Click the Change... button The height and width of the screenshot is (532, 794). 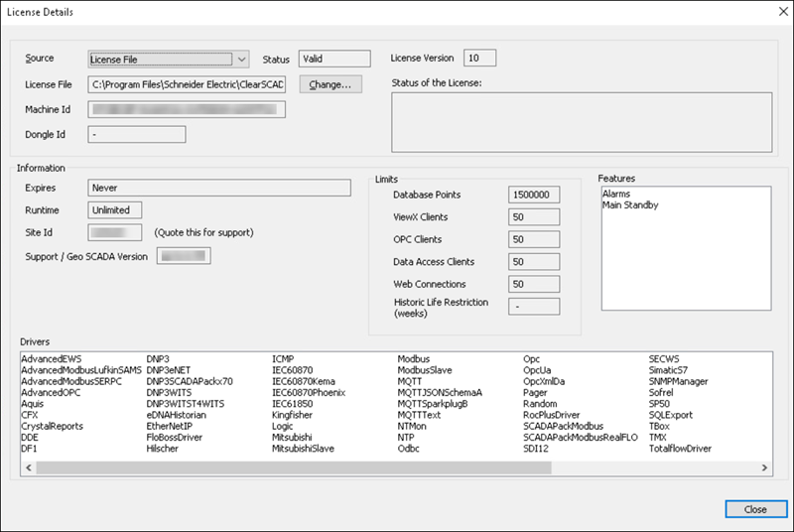(x=331, y=84)
